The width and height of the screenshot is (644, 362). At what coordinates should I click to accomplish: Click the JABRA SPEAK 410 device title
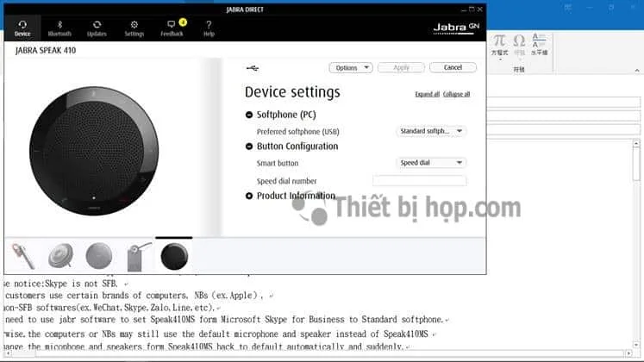pos(46,51)
